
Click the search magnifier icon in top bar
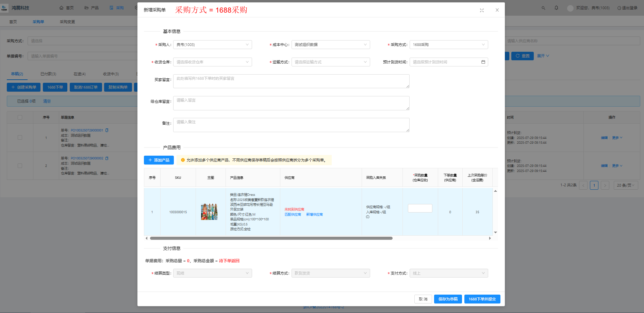click(543, 8)
